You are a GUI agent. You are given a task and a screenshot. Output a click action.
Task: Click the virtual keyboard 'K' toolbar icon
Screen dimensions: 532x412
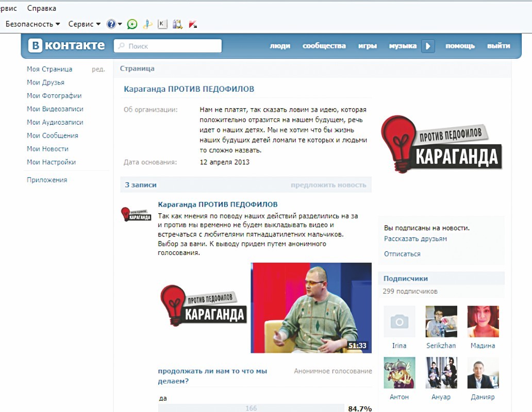(162, 24)
